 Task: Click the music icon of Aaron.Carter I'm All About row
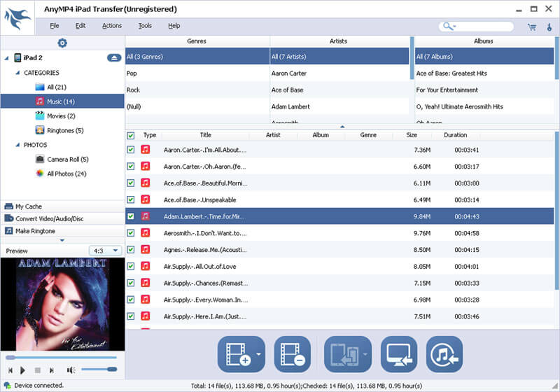146,150
